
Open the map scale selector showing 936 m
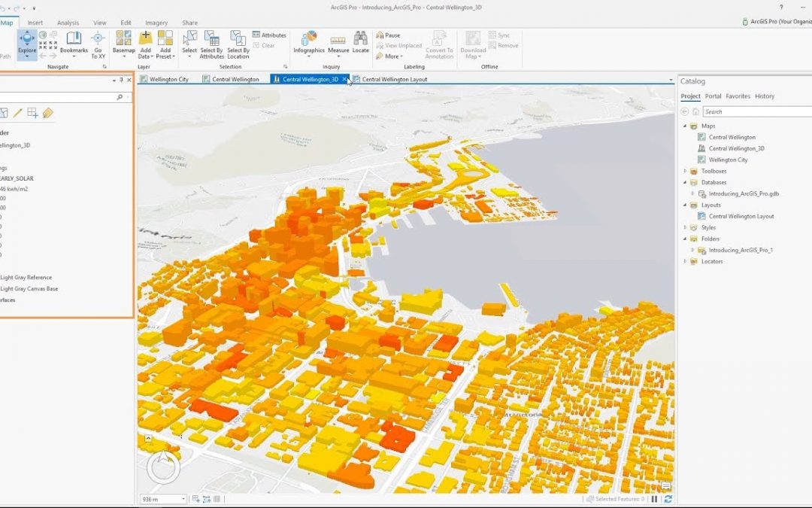(x=162, y=498)
